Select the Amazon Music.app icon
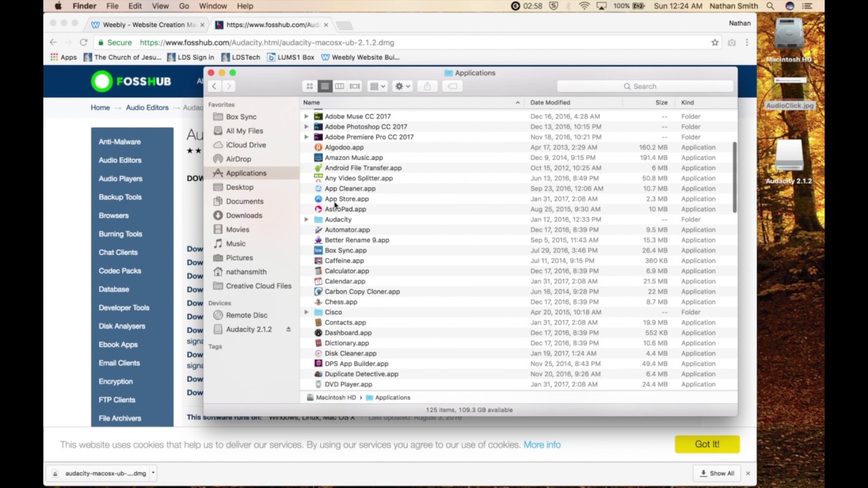 (318, 157)
